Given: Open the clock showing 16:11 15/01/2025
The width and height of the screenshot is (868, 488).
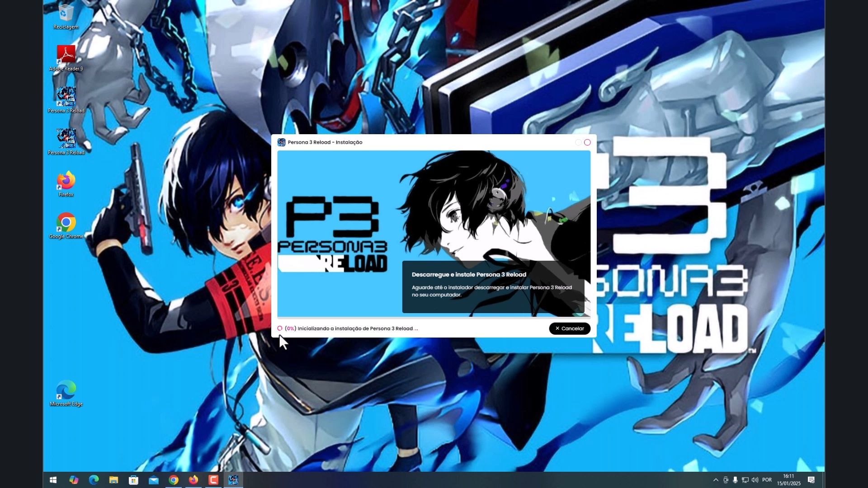Looking at the screenshot, I should click(x=789, y=480).
